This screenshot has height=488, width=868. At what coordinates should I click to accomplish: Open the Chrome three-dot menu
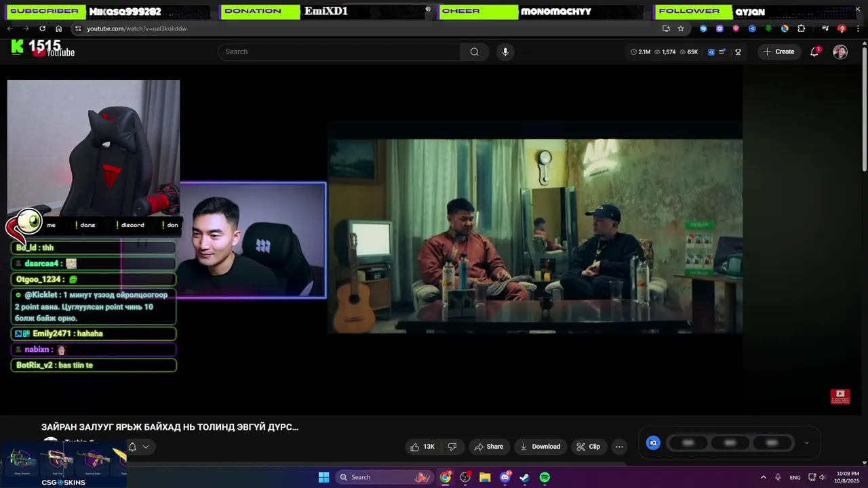point(857,28)
